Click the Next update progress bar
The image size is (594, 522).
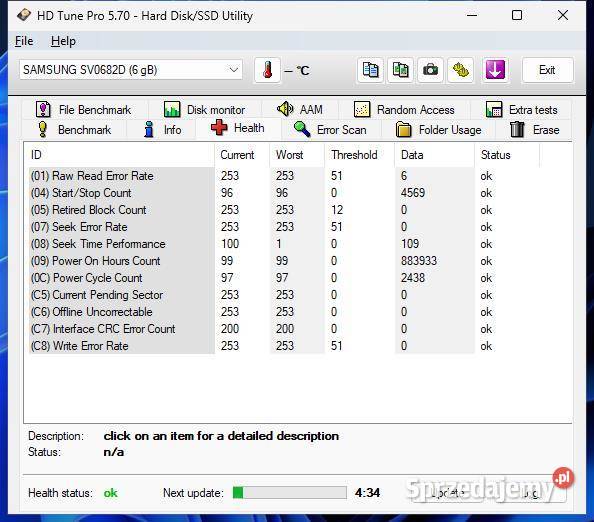[290, 492]
